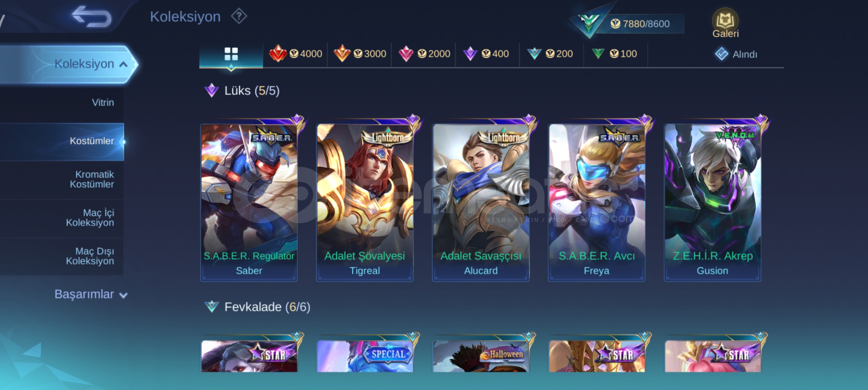Image resolution: width=868 pixels, height=390 pixels.
Task: Expand the Başarımlar sidebar section
Action: (x=91, y=294)
